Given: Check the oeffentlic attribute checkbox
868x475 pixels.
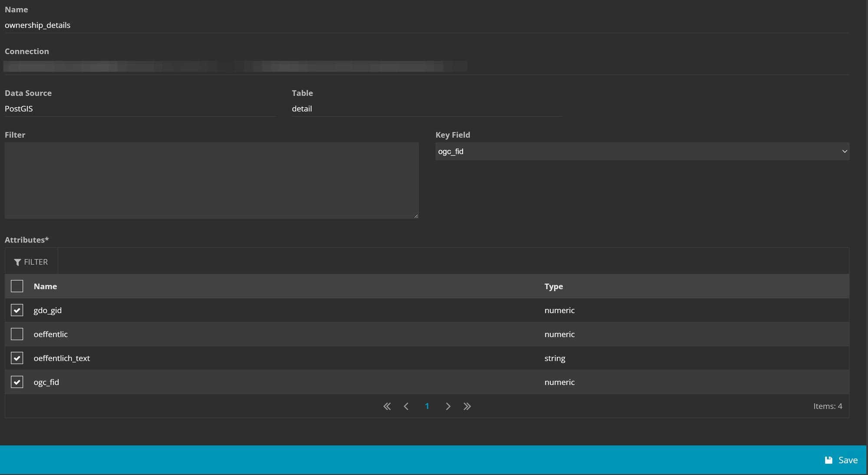Looking at the screenshot, I should pyautogui.click(x=17, y=334).
